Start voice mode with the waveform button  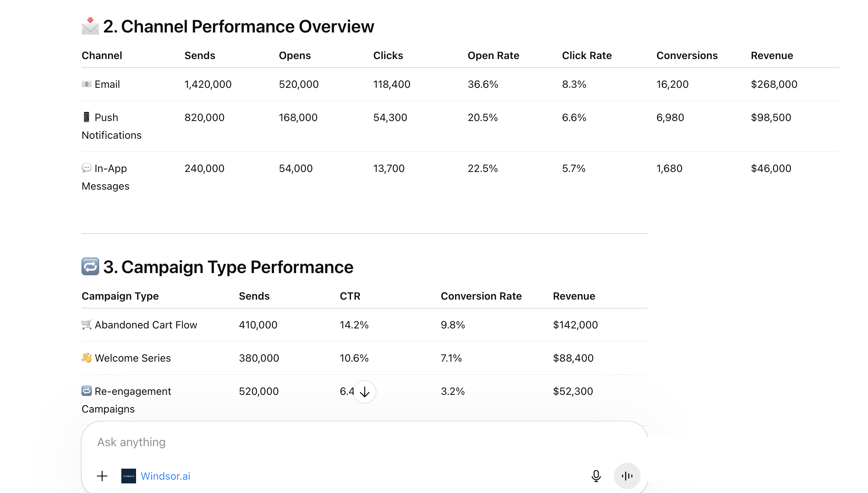[x=627, y=476]
